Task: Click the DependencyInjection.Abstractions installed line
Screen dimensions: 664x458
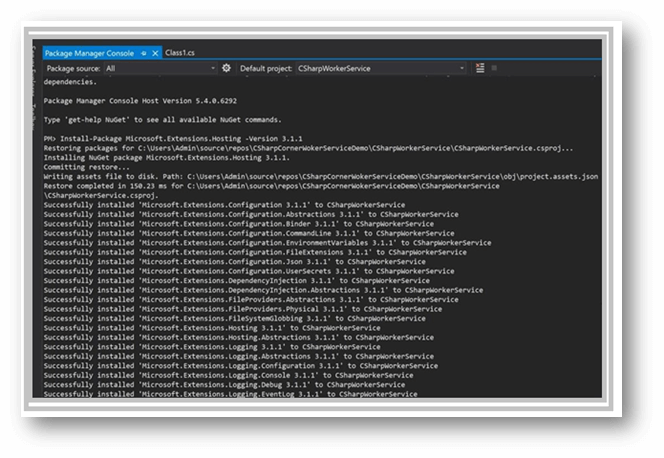Action: [x=263, y=290]
